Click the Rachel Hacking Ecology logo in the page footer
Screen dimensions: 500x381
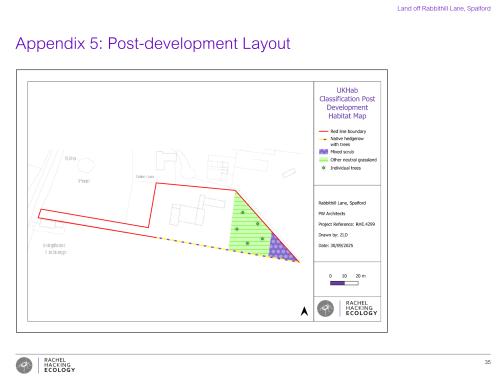point(46,365)
